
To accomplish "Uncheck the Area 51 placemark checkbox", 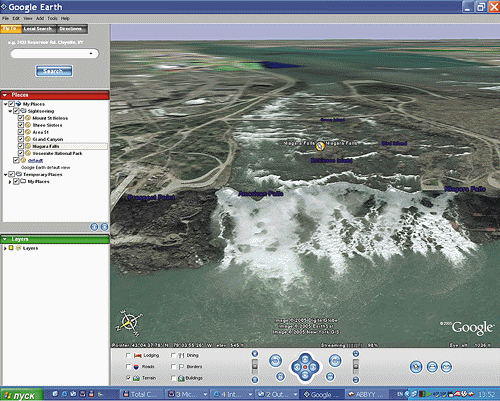I will [21, 132].
